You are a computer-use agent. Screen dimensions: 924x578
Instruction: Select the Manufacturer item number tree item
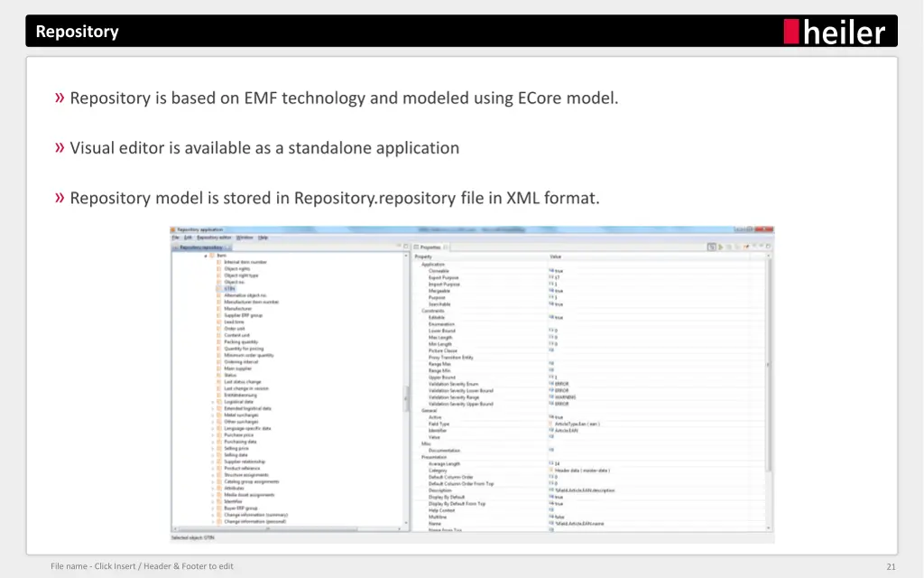(251, 302)
